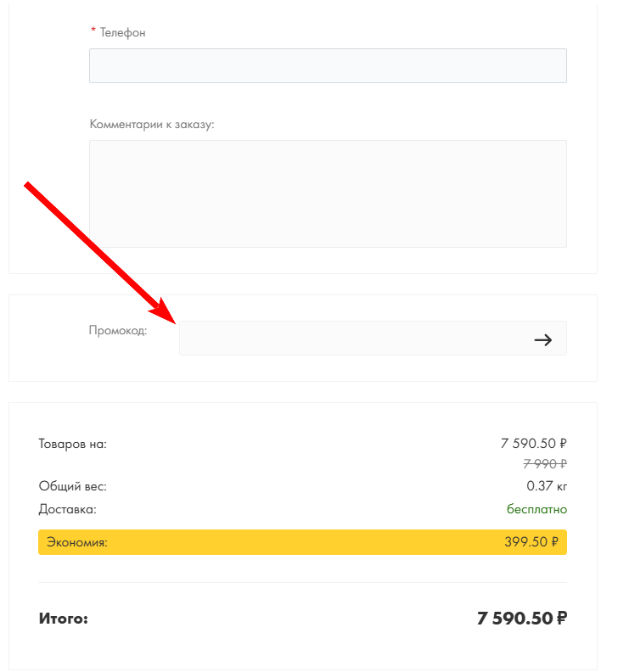Click the Промокод label text
The height and width of the screenshot is (672, 618).
[x=117, y=330]
